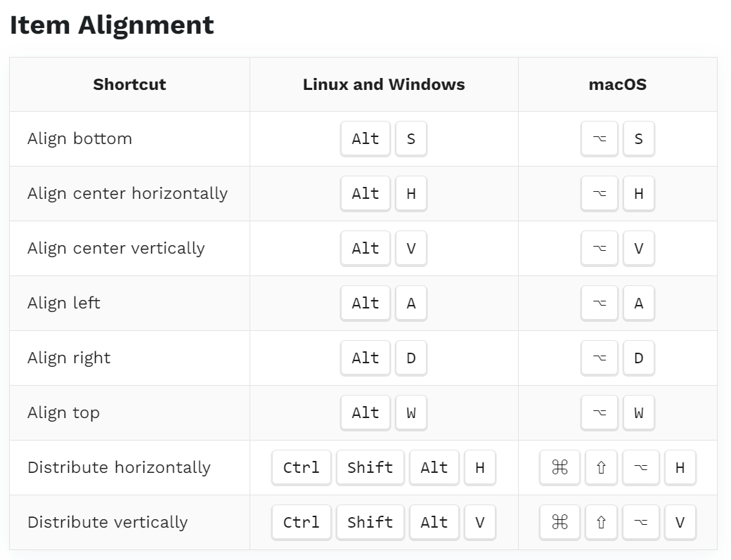Image resolution: width=731 pixels, height=560 pixels.
Task: Click the Shortcut column header
Action: pyautogui.click(x=129, y=84)
